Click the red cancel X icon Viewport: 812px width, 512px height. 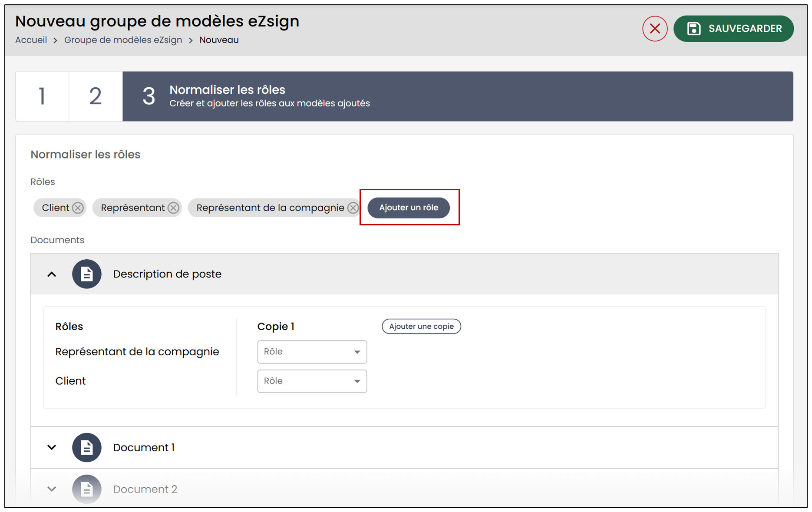(655, 29)
